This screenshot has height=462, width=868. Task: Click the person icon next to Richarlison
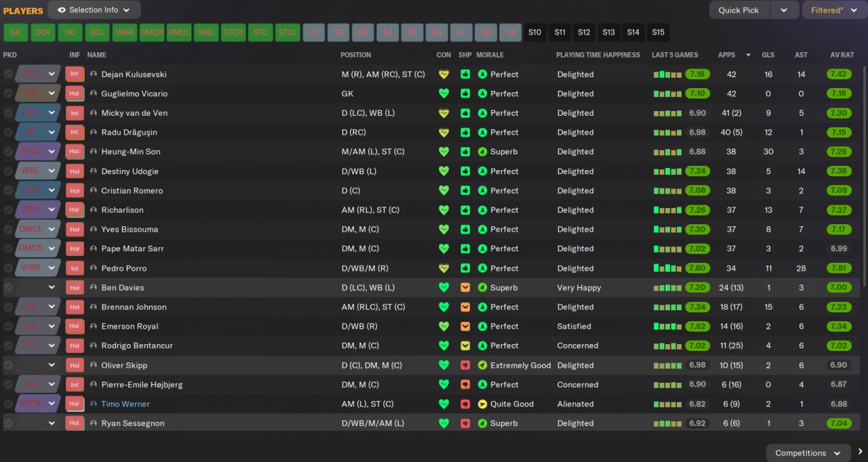point(94,210)
